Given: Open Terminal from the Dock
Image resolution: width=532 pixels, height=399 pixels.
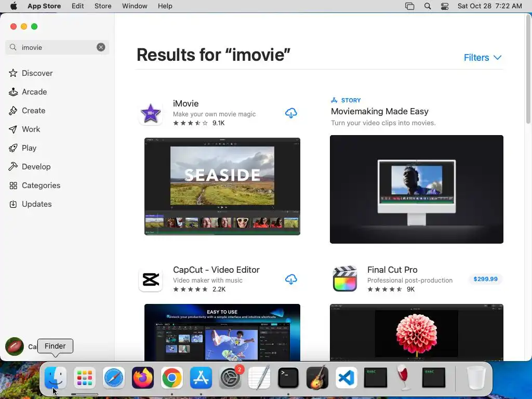Looking at the screenshot, I should click(288, 378).
